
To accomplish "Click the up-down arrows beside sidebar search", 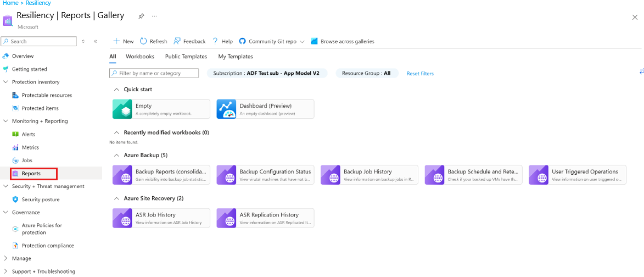I will (83, 42).
